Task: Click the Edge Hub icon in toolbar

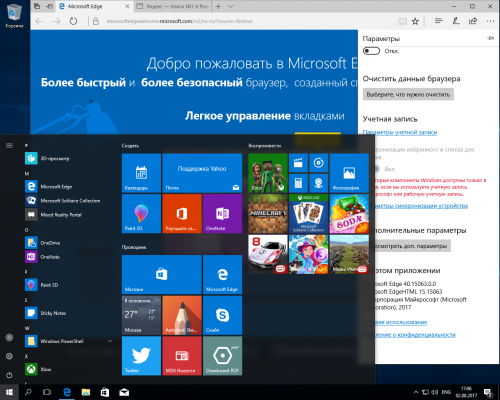Action: [x=439, y=21]
